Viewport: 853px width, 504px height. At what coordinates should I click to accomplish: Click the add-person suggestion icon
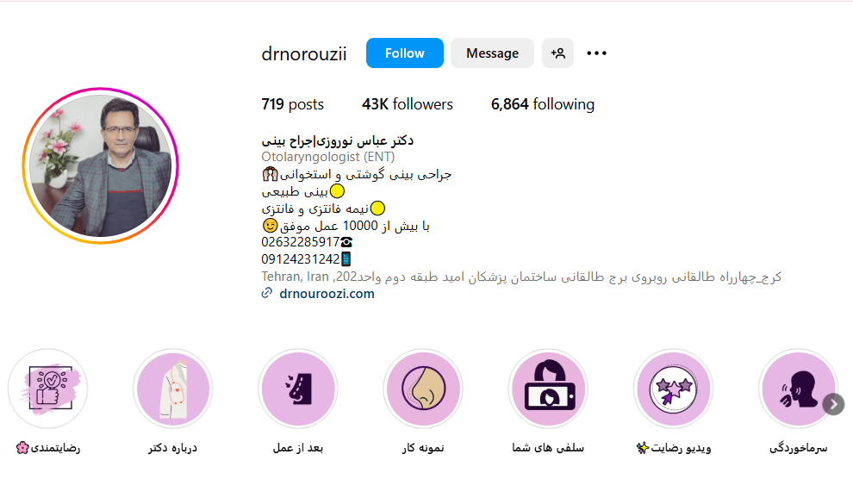pos(557,53)
